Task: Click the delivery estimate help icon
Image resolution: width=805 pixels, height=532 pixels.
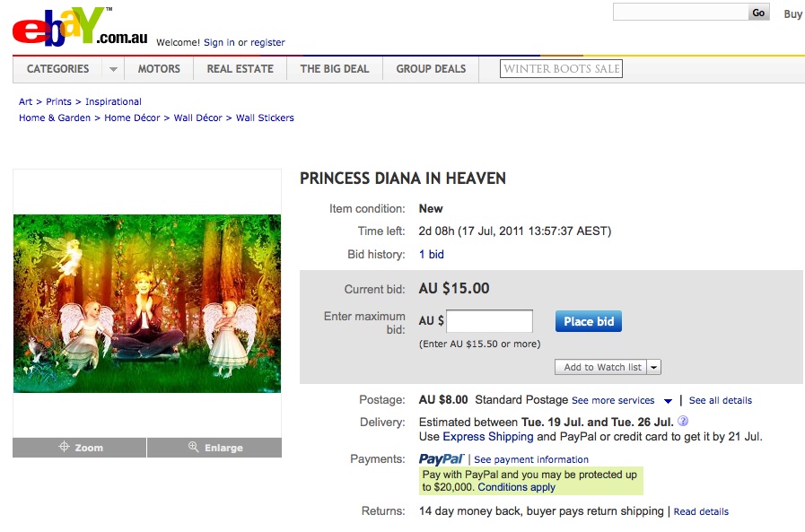Action: tap(683, 422)
